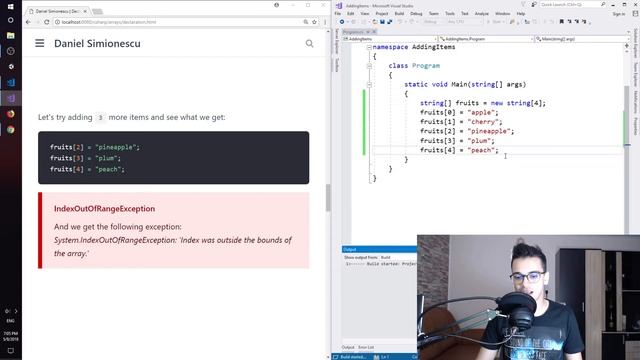Viewport: 640px width, 360px height.
Task: Open File Explorer from the taskbar
Action: (11, 36)
